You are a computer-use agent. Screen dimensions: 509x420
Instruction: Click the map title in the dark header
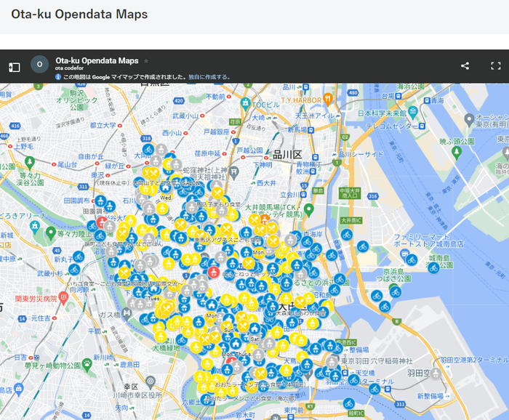coord(97,61)
